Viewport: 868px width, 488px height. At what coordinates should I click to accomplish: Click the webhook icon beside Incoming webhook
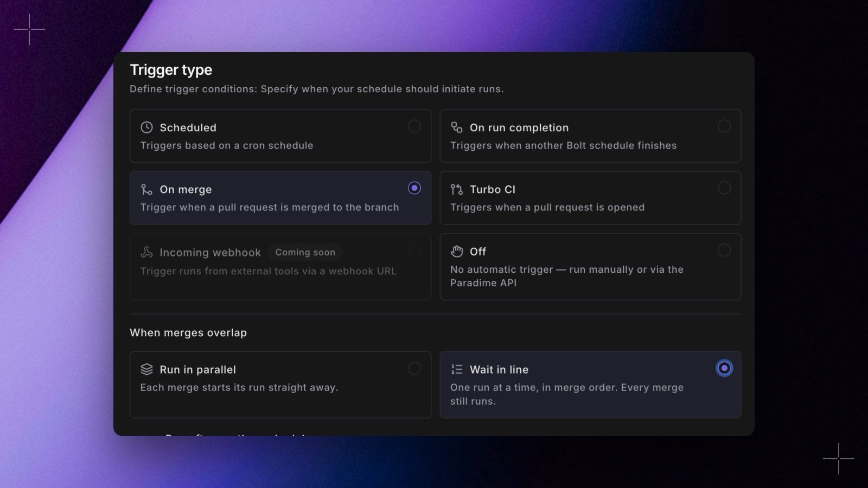(146, 252)
